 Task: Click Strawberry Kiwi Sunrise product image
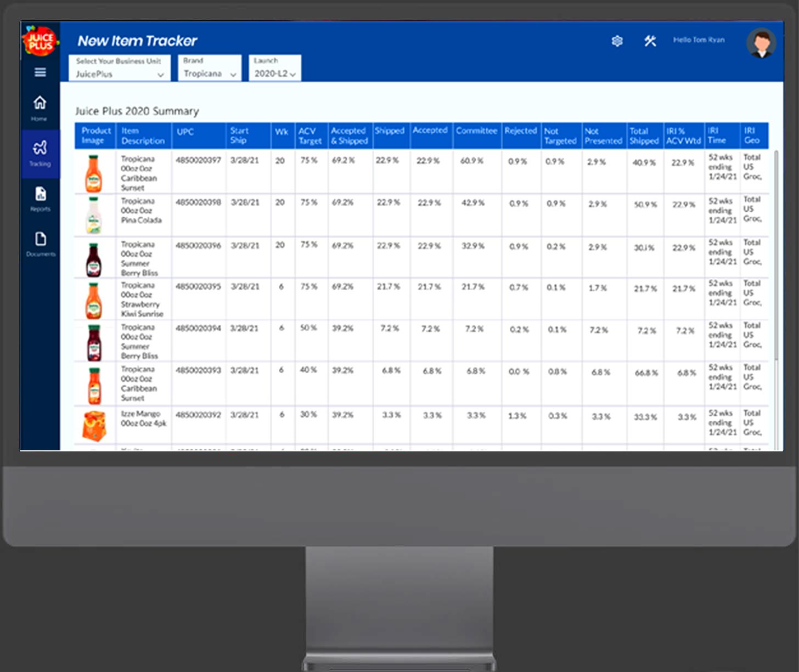[x=94, y=301]
